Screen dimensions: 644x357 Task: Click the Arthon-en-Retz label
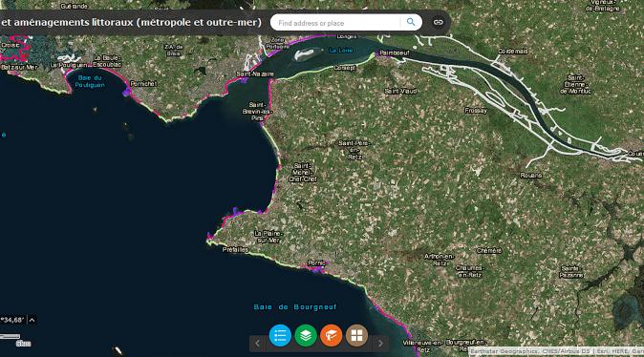(440, 260)
